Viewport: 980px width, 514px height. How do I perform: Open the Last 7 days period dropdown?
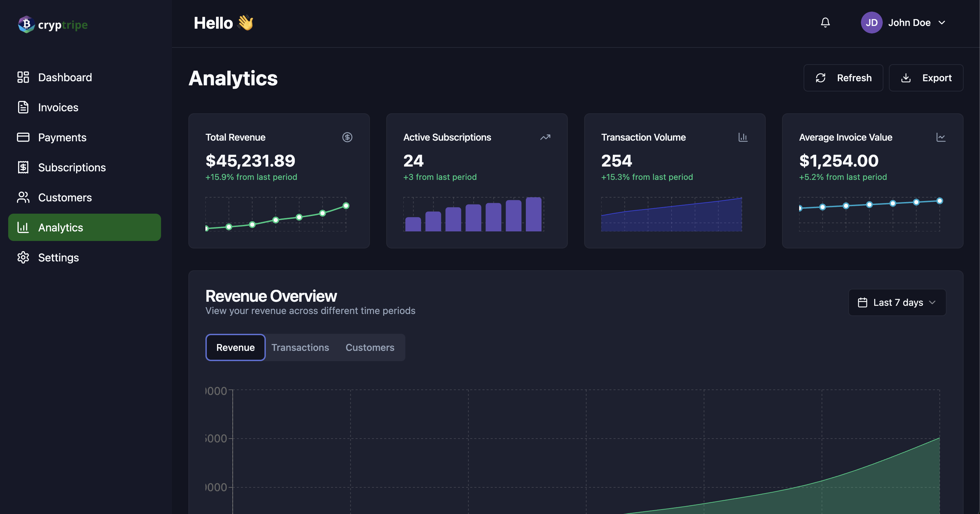tap(897, 302)
